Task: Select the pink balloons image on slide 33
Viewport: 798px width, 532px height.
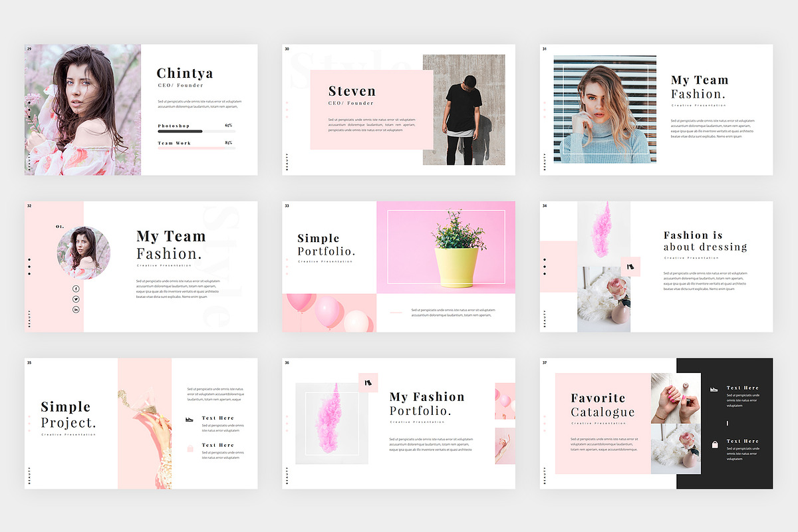Action: tap(329, 313)
